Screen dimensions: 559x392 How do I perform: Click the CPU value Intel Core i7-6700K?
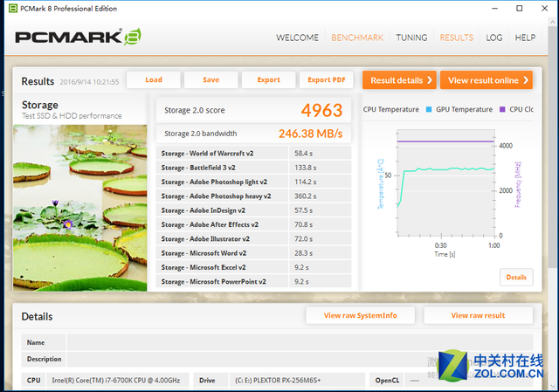pos(116,381)
